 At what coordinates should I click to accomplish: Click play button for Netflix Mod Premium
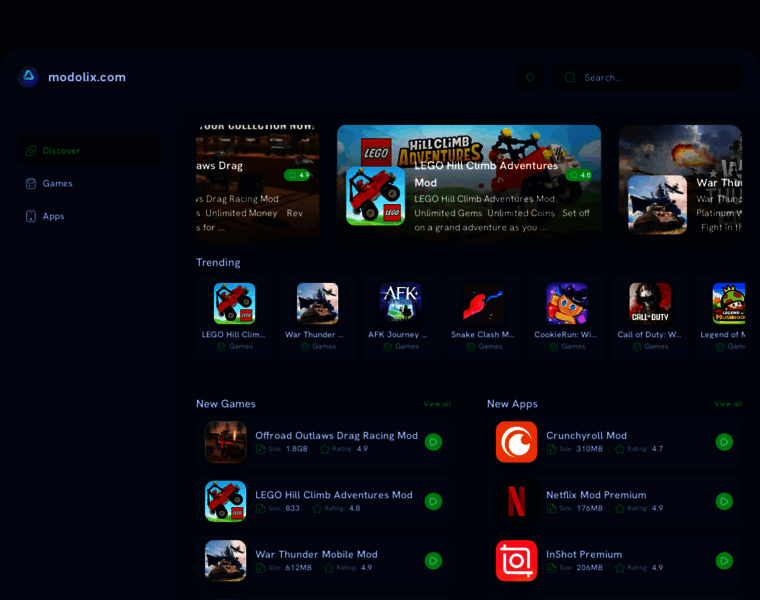click(x=724, y=501)
